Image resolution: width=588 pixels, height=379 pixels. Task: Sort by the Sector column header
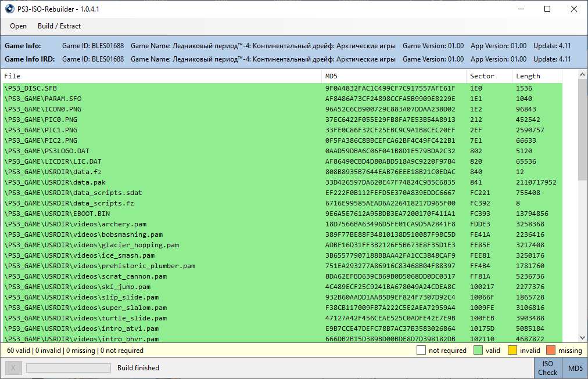(x=489, y=76)
